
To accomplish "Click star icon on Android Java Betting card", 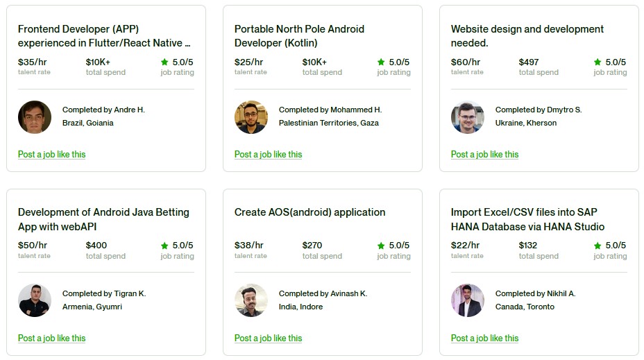I will tap(164, 246).
